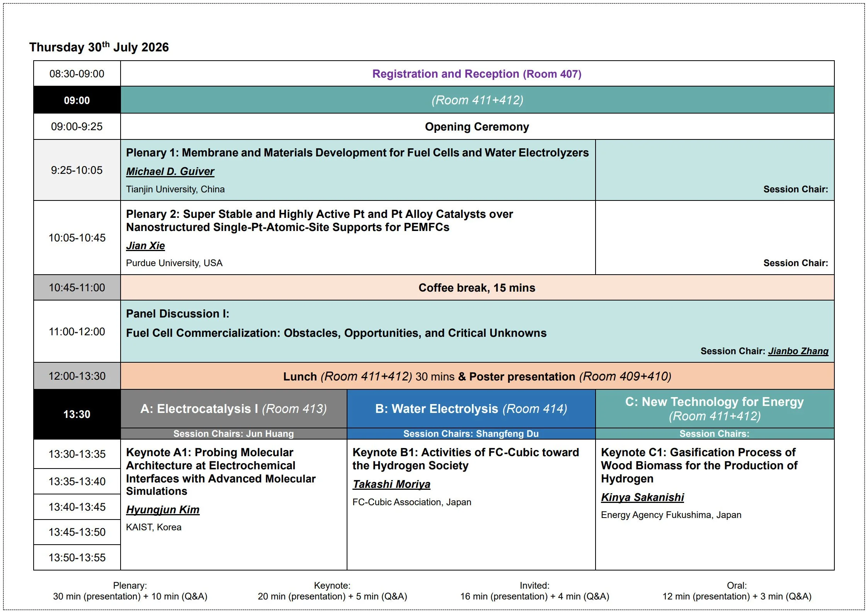Click the black 09:00 time header
The width and height of the screenshot is (868, 613).
tap(77, 100)
